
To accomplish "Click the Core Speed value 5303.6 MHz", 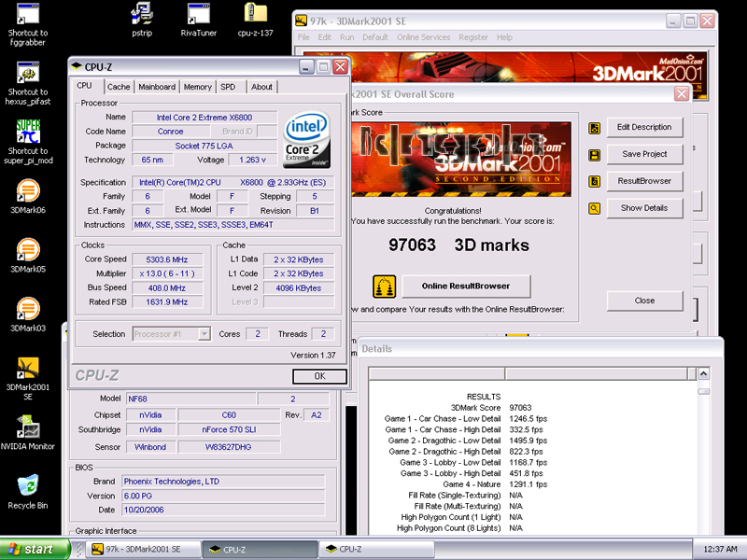I will click(167, 259).
